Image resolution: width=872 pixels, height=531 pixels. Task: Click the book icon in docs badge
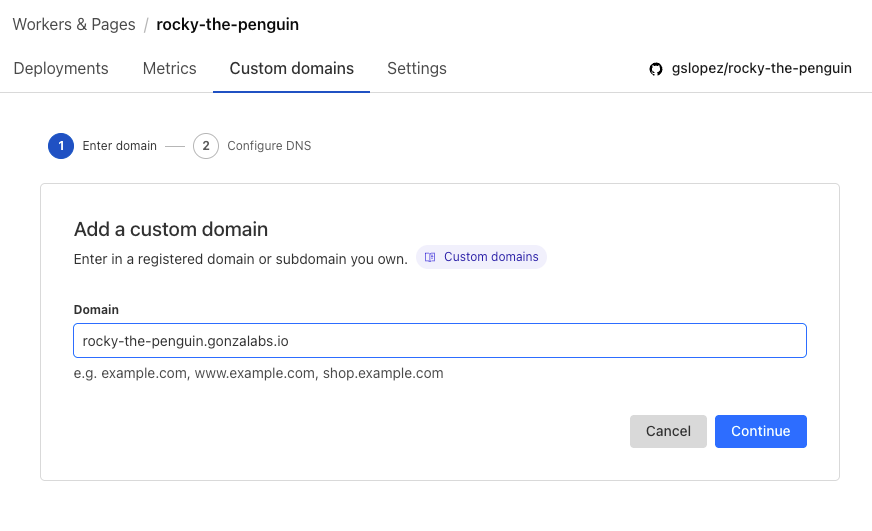click(x=430, y=257)
